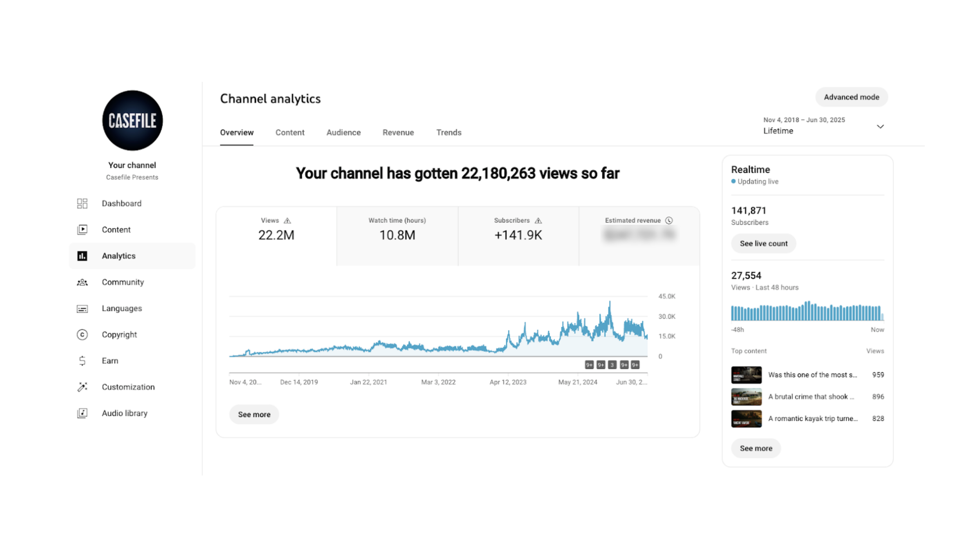The image size is (980, 551).
Task: Open the Revenue tab
Action: tap(398, 132)
